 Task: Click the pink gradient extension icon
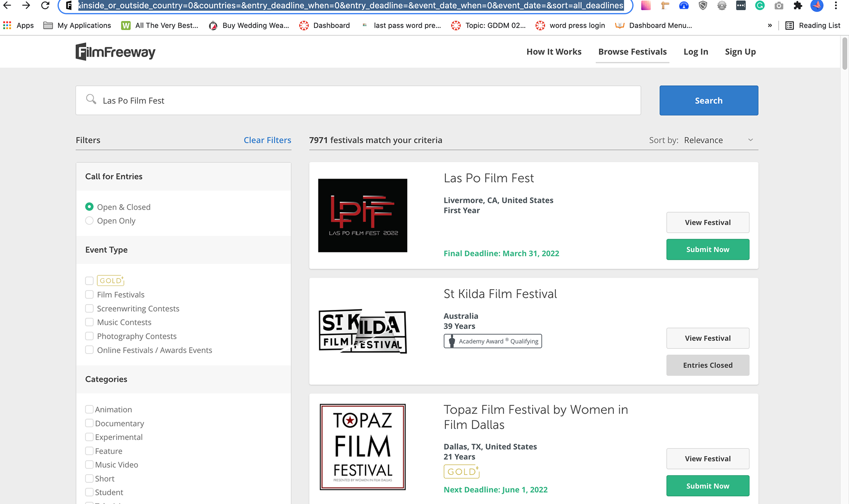(646, 5)
